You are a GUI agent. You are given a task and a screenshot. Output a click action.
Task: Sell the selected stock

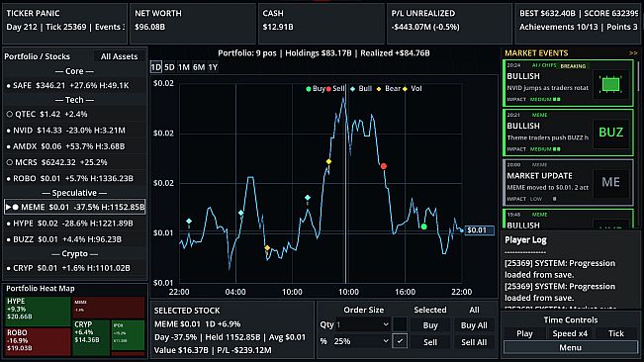coord(430,342)
